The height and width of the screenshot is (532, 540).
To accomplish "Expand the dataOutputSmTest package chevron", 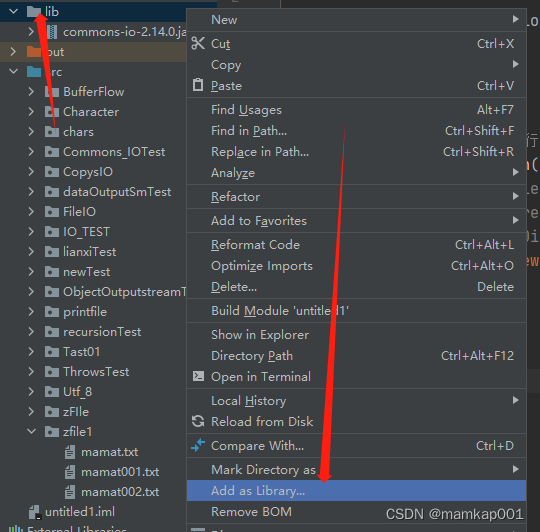I will (31, 191).
